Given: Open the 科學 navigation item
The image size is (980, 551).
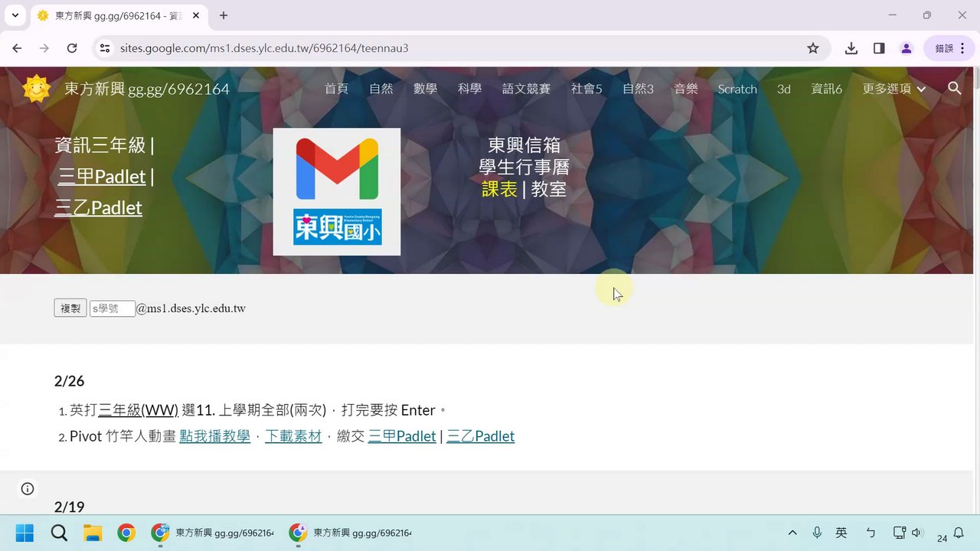Looking at the screenshot, I should 469,89.
